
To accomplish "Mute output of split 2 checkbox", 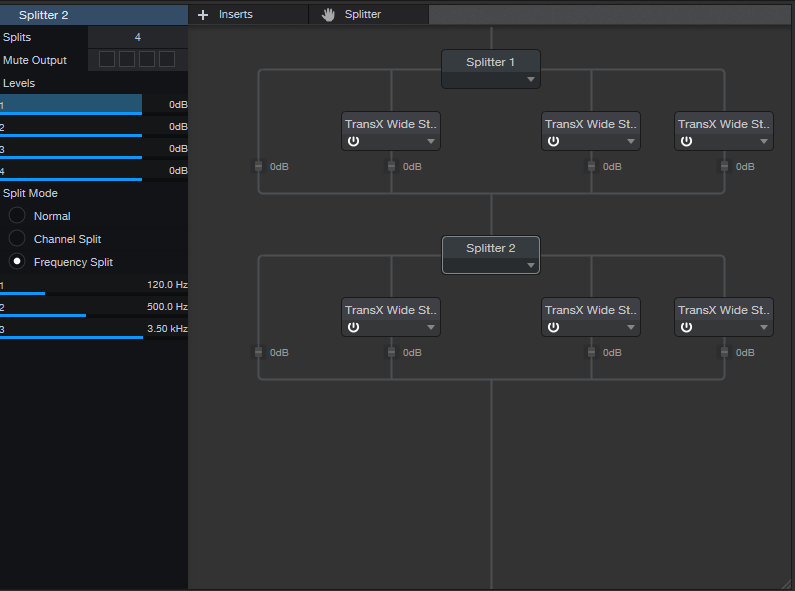I will pyautogui.click(x=127, y=59).
